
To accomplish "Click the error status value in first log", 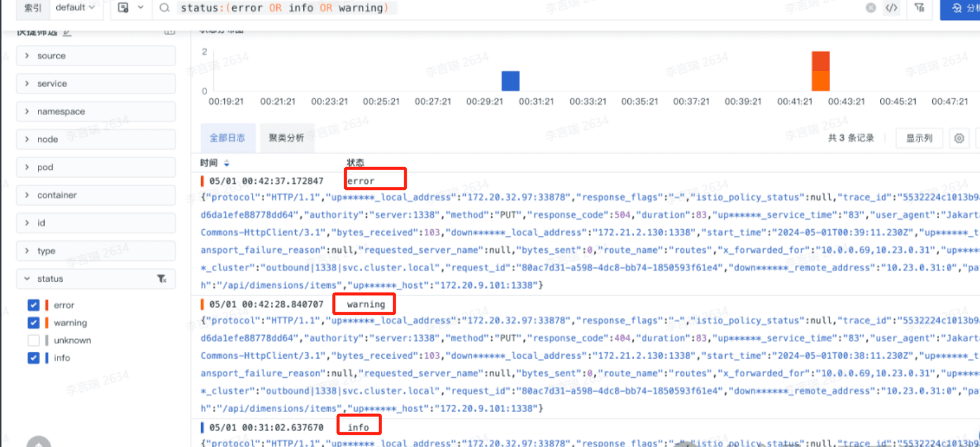I will [x=361, y=181].
